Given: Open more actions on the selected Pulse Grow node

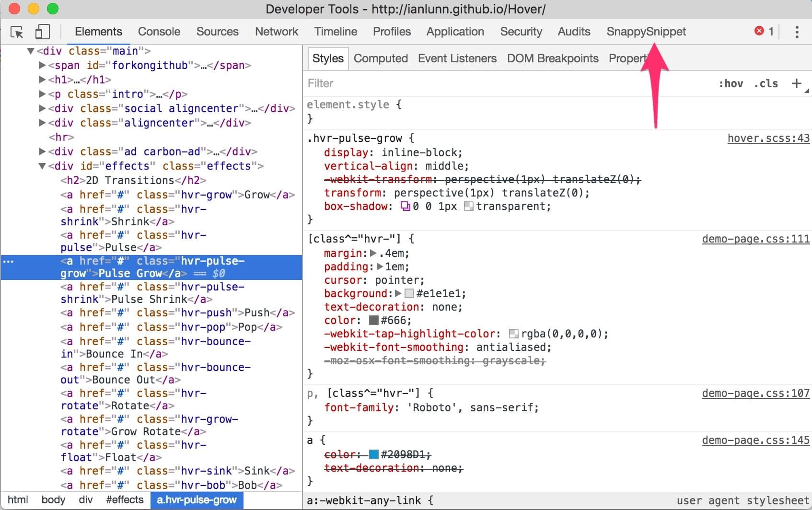Looking at the screenshot, I should pyautogui.click(x=8, y=261).
